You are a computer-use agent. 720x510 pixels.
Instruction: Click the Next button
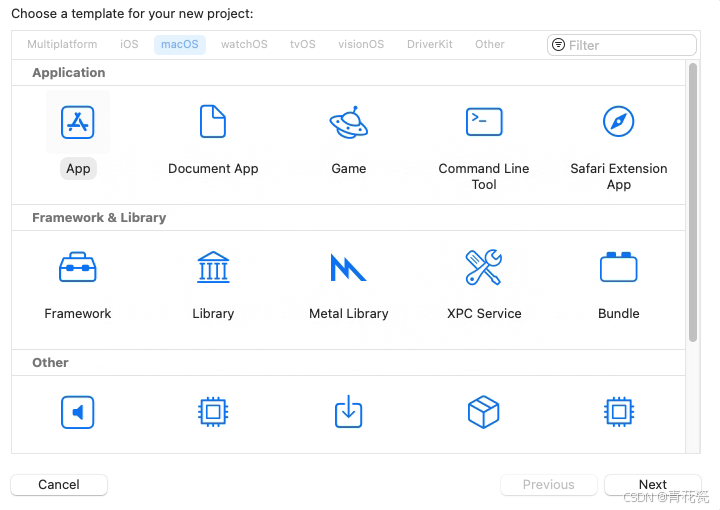[652, 485]
